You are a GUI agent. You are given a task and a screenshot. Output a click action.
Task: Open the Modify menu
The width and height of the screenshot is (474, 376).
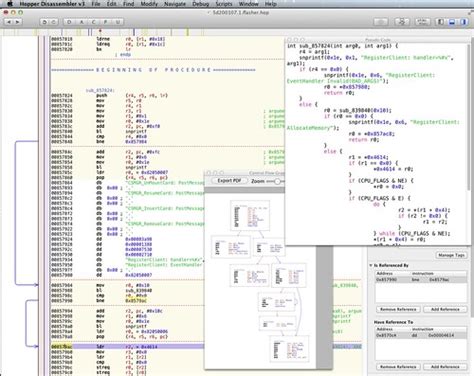(x=149, y=4)
